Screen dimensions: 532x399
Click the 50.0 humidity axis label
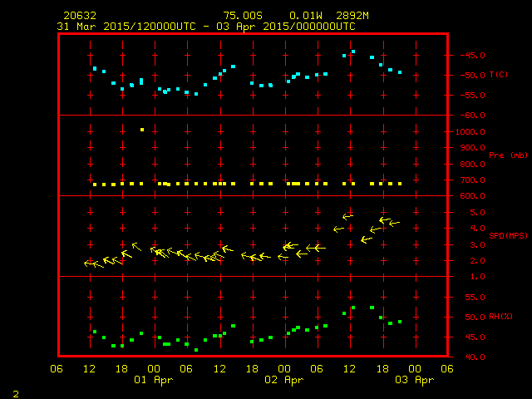click(x=475, y=318)
